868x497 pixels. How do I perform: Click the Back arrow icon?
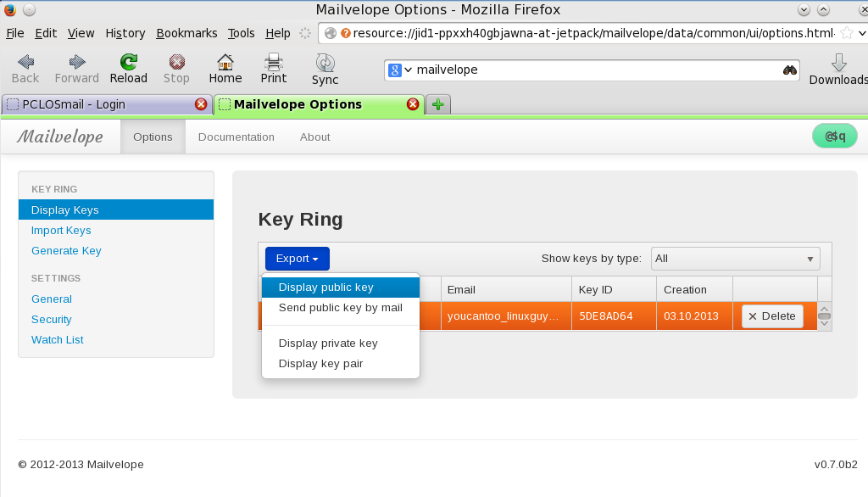click(x=25, y=62)
